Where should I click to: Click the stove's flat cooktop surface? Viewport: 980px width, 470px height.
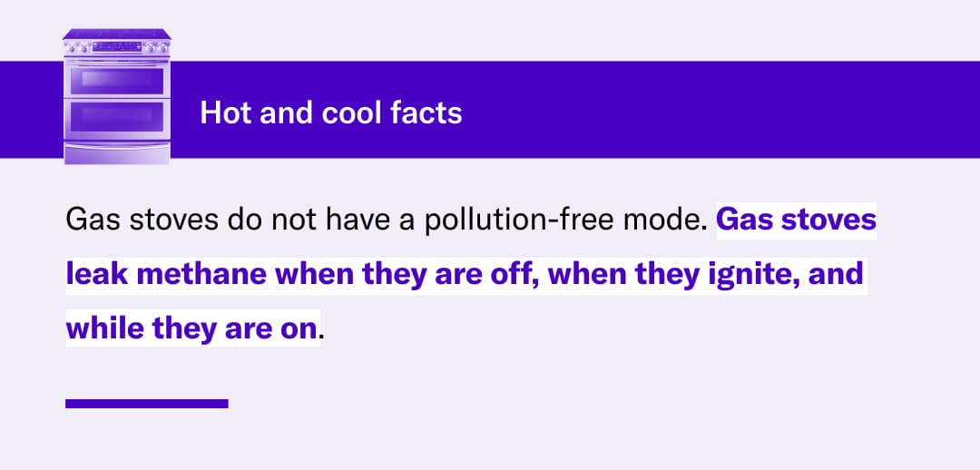coord(116,34)
